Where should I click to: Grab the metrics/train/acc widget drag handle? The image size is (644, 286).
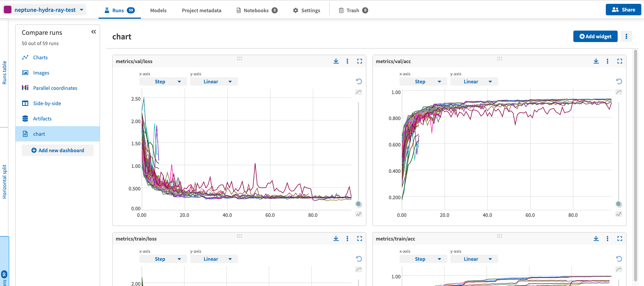coord(500,236)
